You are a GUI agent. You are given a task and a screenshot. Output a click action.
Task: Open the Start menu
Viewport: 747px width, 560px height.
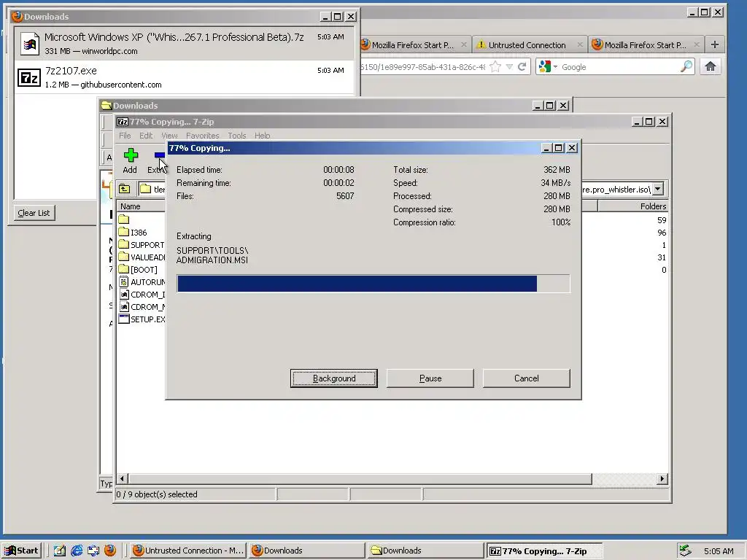coord(21,551)
